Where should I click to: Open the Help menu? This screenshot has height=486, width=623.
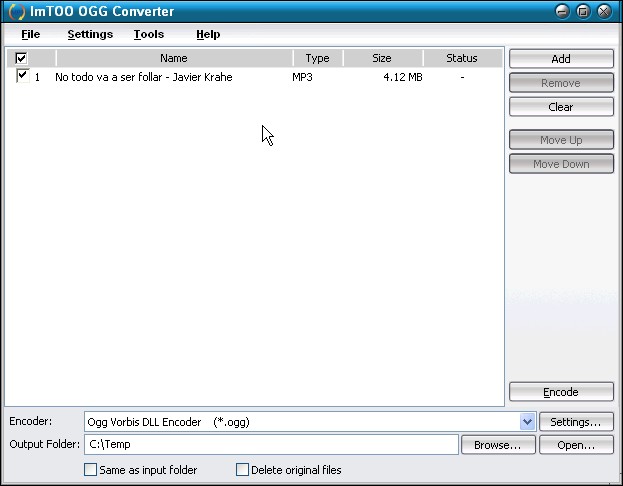(x=208, y=34)
